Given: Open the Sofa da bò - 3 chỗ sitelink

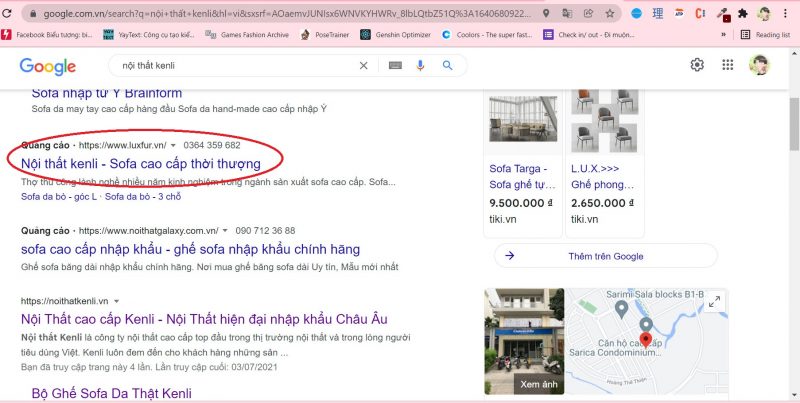Looking at the screenshot, I should 143,196.
